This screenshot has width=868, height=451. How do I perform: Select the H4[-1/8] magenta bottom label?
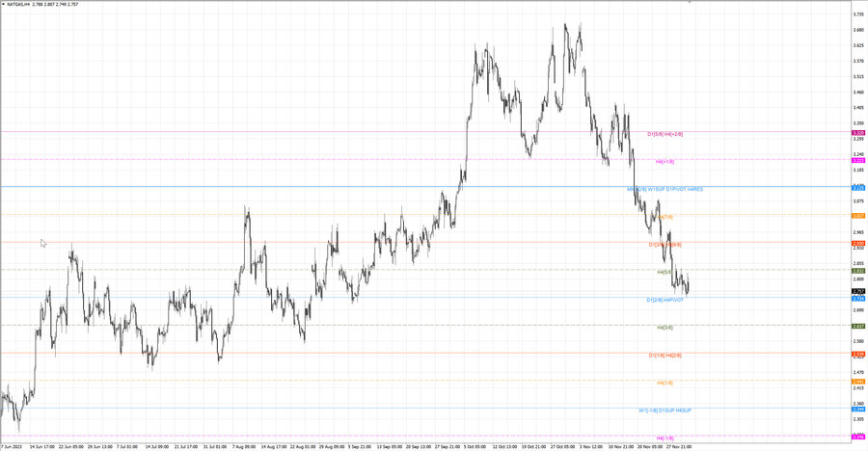665,438
